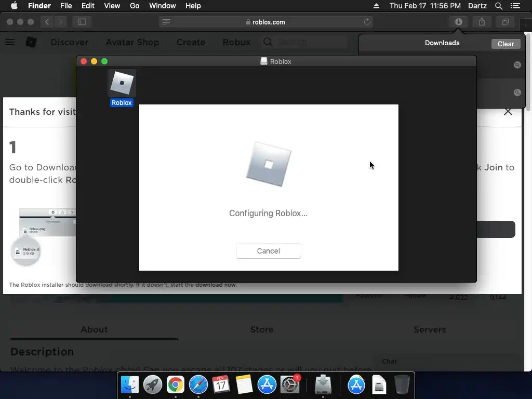The width and height of the screenshot is (532, 399).
Task: Reveal second download in Finder
Action: (x=517, y=92)
